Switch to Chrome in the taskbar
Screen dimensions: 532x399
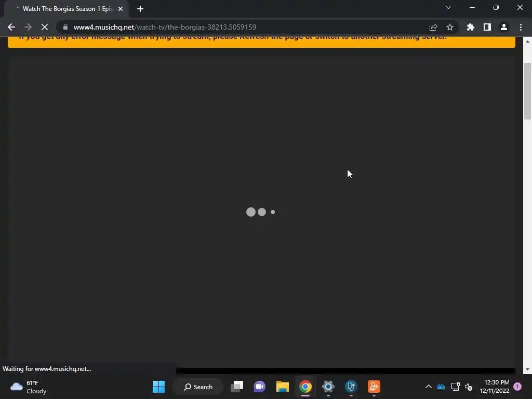pyautogui.click(x=305, y=387)
